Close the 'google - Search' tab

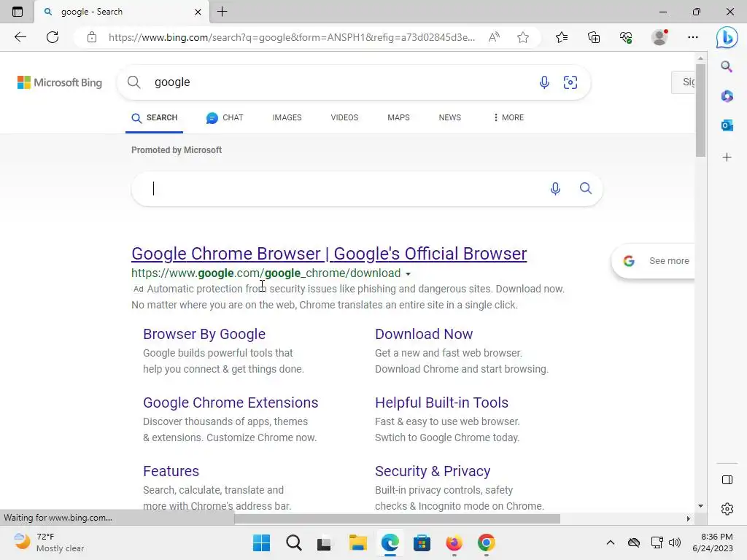pyautogui.click(x=198, y=12)
